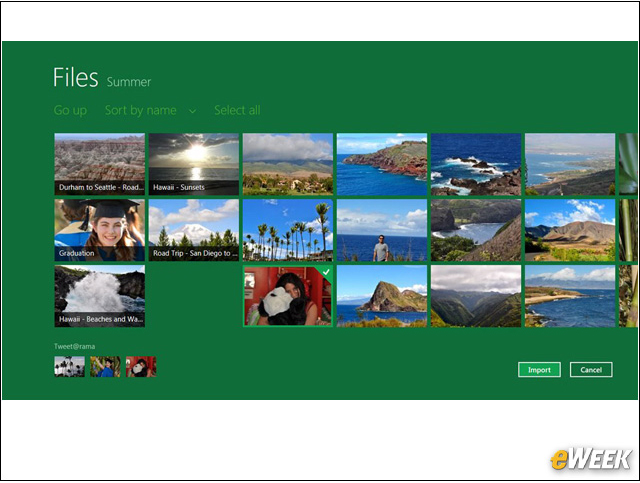Screen dimensions: 640x483
Task: Expand the sort order chevron arrow
Action: pos(192,111)
